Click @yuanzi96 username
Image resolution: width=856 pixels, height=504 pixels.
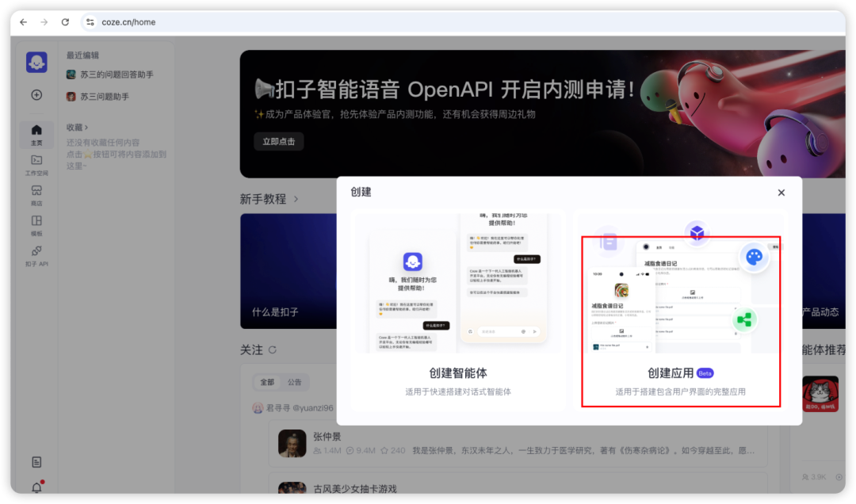tap(313, 408)
